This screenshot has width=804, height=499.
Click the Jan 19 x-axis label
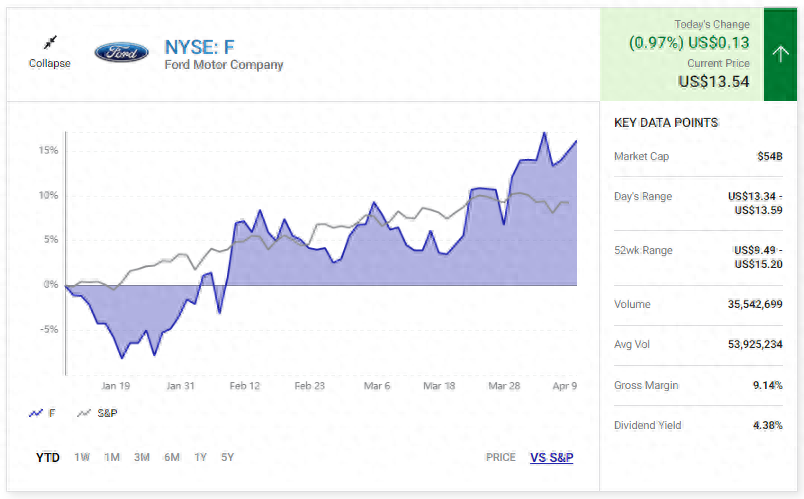tap(115, 386)
